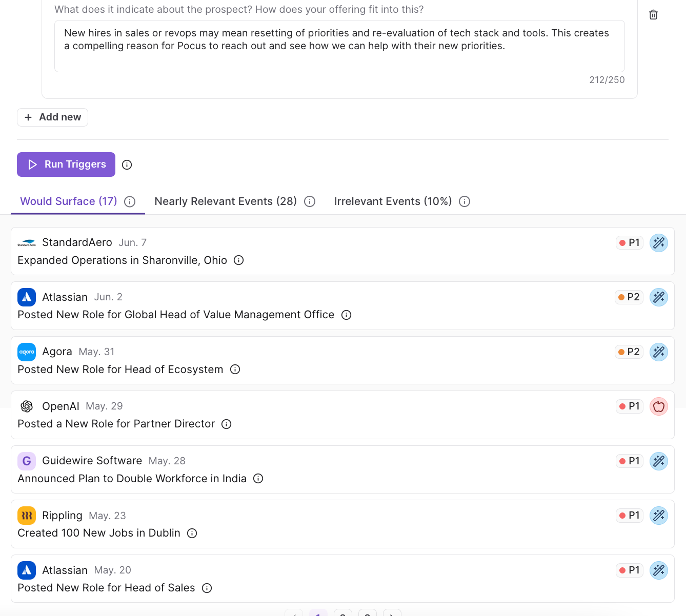Open info icon for Rippling Dublin jobs event
This screenshot has width=686, height=616.
192,533
